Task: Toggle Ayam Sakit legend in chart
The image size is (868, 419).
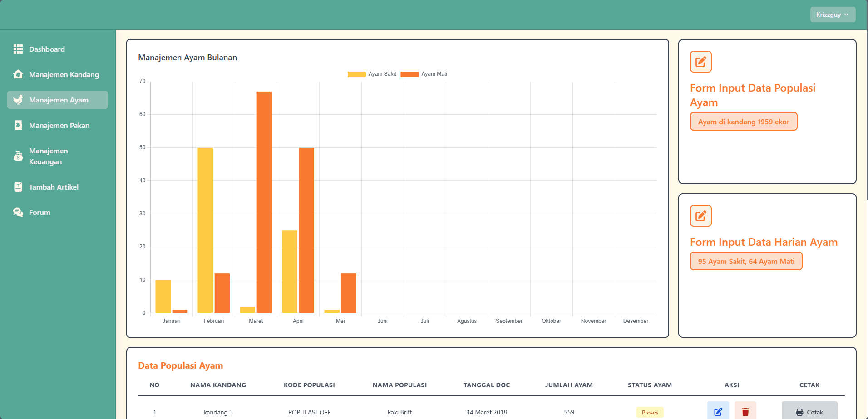Action: tap(372, 74)
